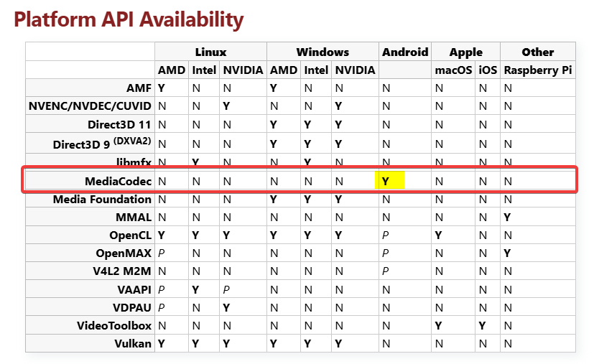Viewport: 594px width, 364px height.
Task: Click the iOS sub-header
Action: 488,70
